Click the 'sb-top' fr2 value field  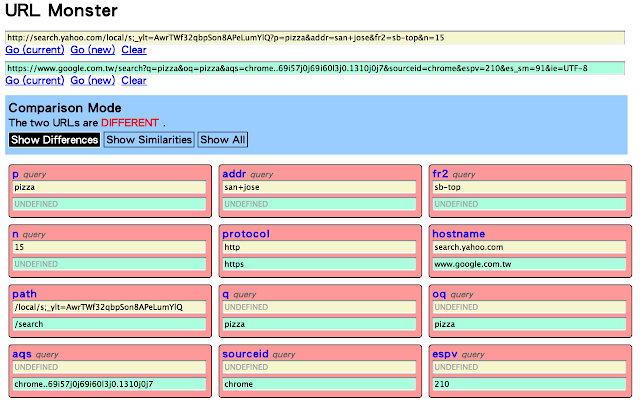pos(530,187)
